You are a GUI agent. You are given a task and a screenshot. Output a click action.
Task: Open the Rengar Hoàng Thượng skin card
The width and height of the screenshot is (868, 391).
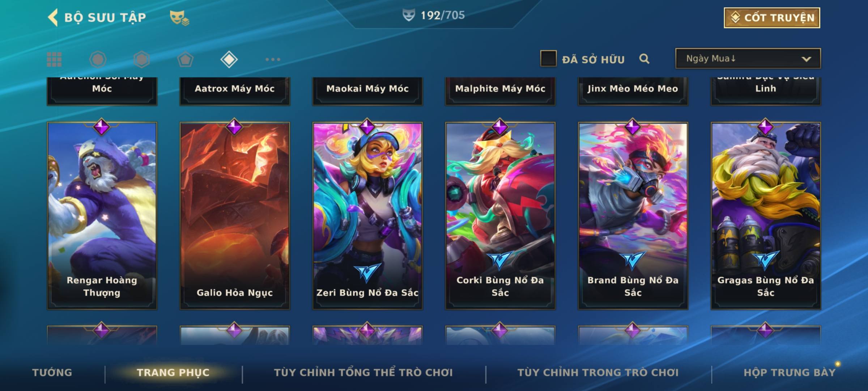(102, 216)
